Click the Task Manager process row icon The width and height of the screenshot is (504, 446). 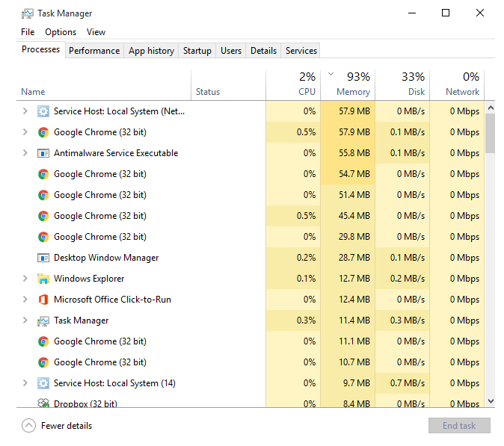point(43,320)
